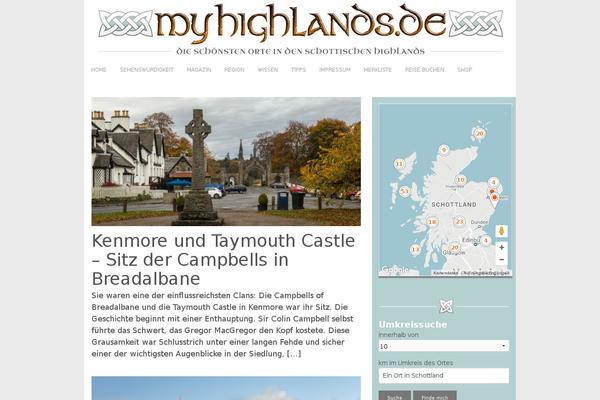Click the Google logo on the map
The image size is (600, 400).
pos(395,270)
